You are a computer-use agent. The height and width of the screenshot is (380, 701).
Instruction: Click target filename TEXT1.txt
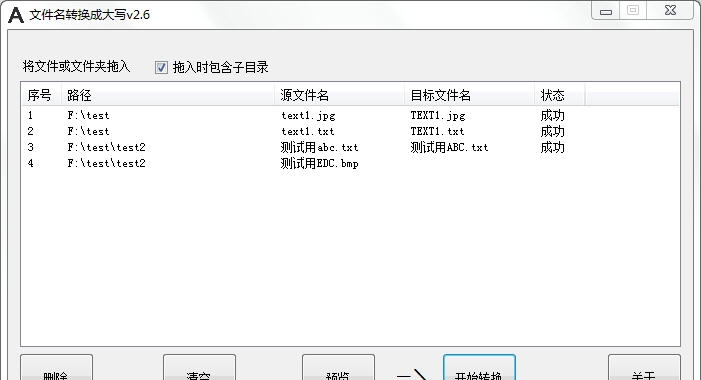[438, 131]
